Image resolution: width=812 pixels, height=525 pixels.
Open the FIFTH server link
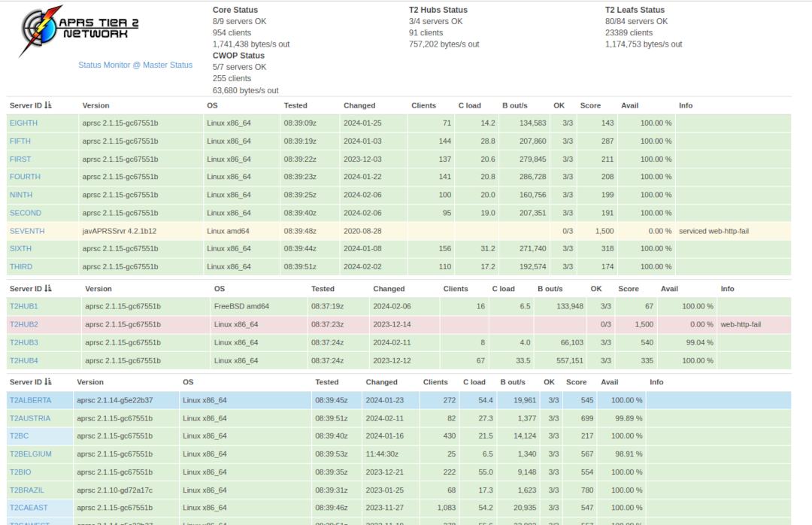[20, 141]
